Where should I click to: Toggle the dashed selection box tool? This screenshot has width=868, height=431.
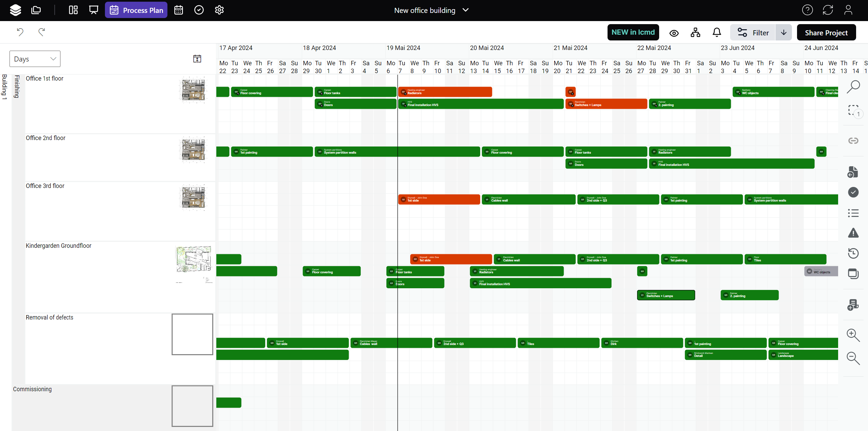click(x=853, y=110)
